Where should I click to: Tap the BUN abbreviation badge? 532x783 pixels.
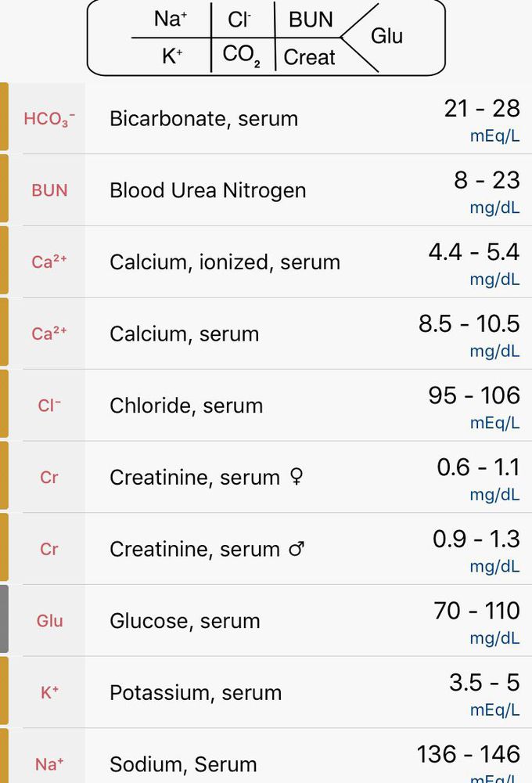[49, 190]
